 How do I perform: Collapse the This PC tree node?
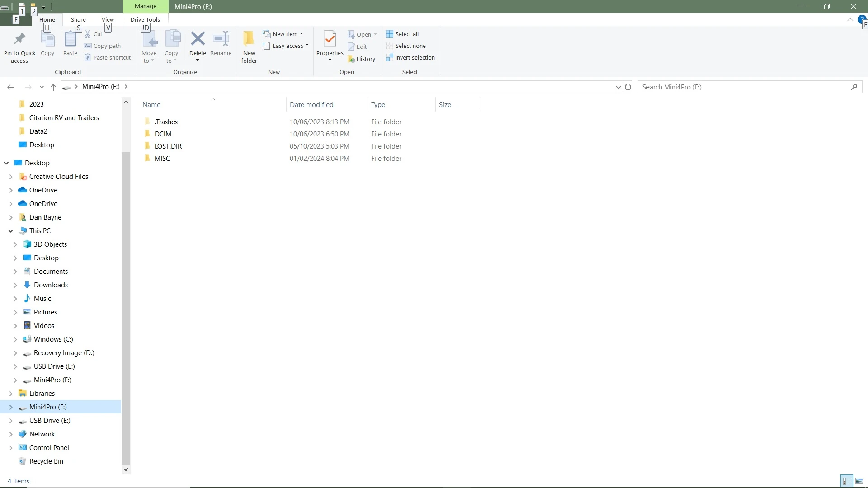click(x=11, y=231)
